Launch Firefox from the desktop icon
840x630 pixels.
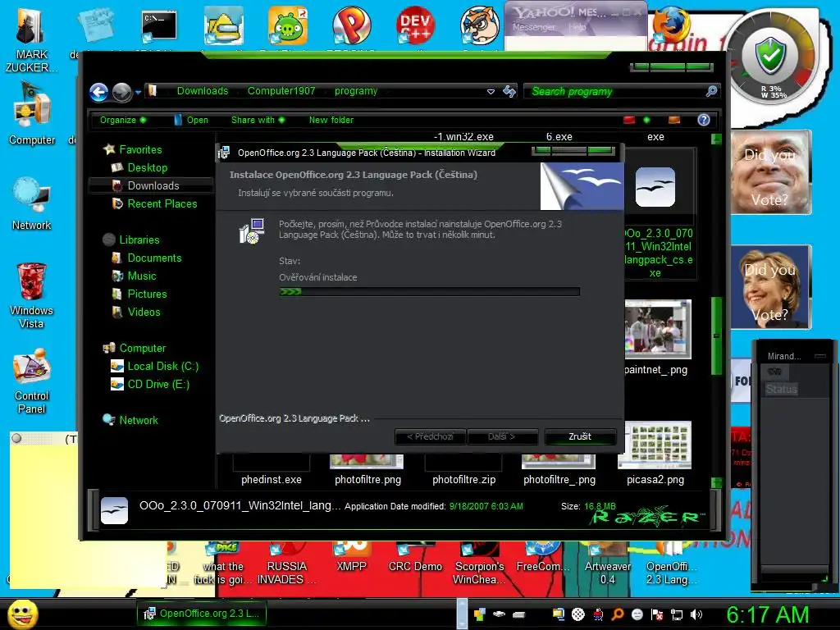click(x=671, y=24)
